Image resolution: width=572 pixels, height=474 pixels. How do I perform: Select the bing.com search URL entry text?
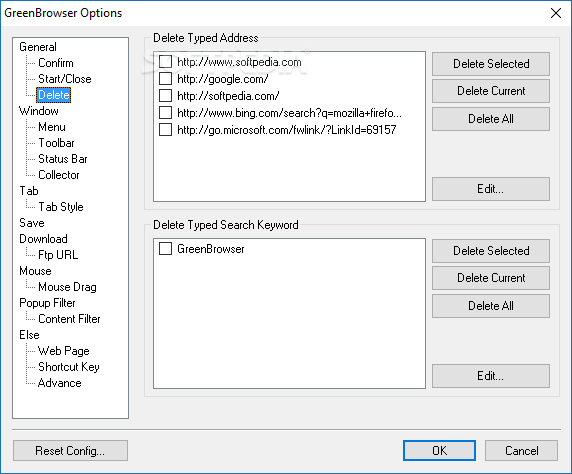[289, 113]
